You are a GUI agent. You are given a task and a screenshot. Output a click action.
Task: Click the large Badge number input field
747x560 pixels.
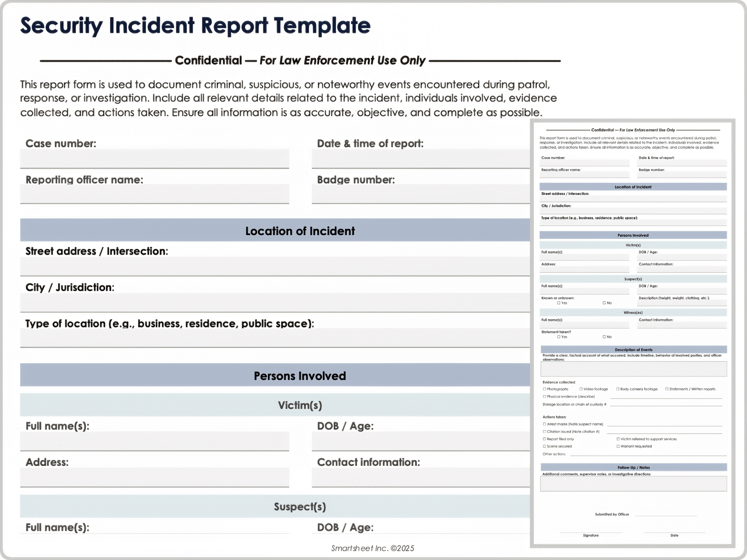tap(420, 194)
